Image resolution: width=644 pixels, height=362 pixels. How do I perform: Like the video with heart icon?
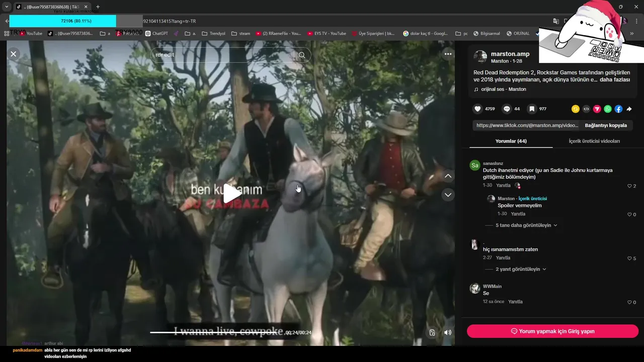point(477,109)
